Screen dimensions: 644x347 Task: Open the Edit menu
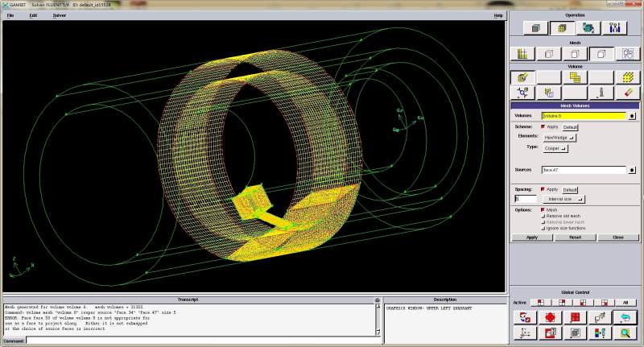33,15
